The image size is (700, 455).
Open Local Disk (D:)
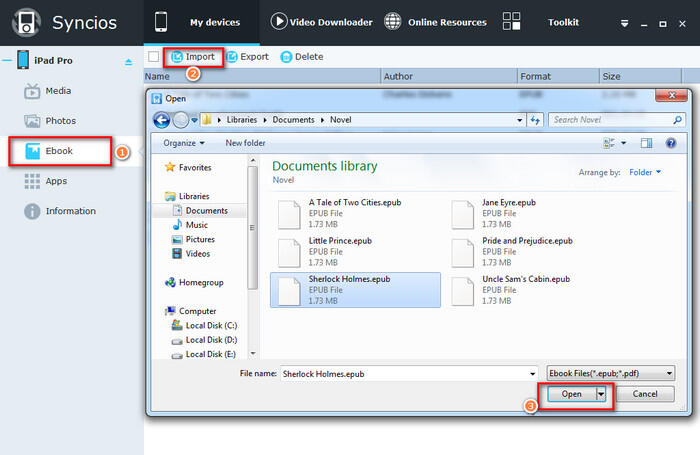(205, 340)
